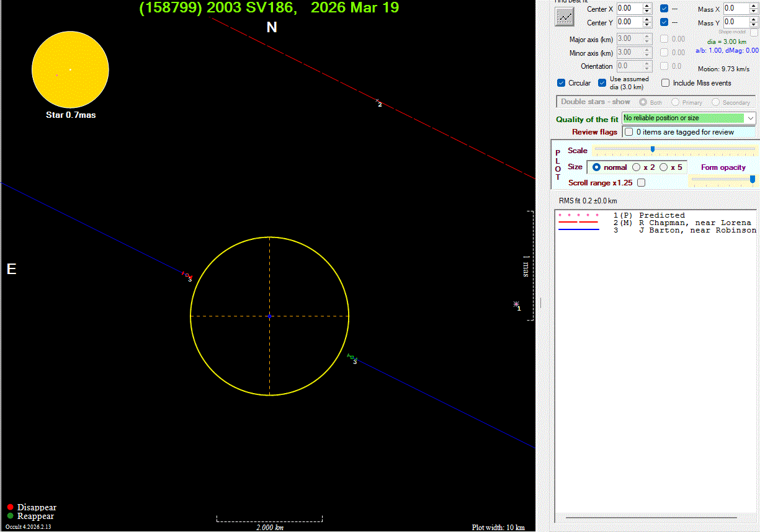Click the Form opacity slider handle
Image resolution: width=760 pixels, height=532 pixels.
tap(752, 179)
